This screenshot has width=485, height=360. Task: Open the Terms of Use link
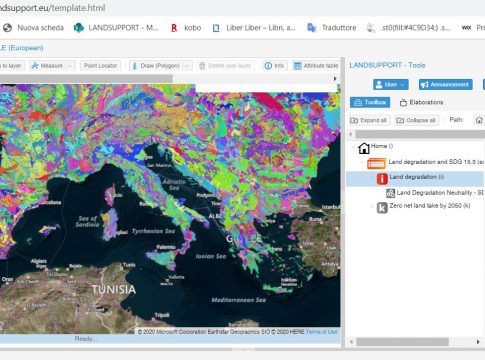[321, 332]
